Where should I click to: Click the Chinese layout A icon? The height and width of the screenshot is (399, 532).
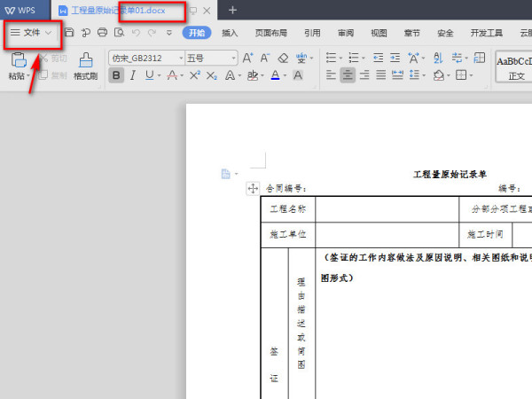tap(413, 58)
